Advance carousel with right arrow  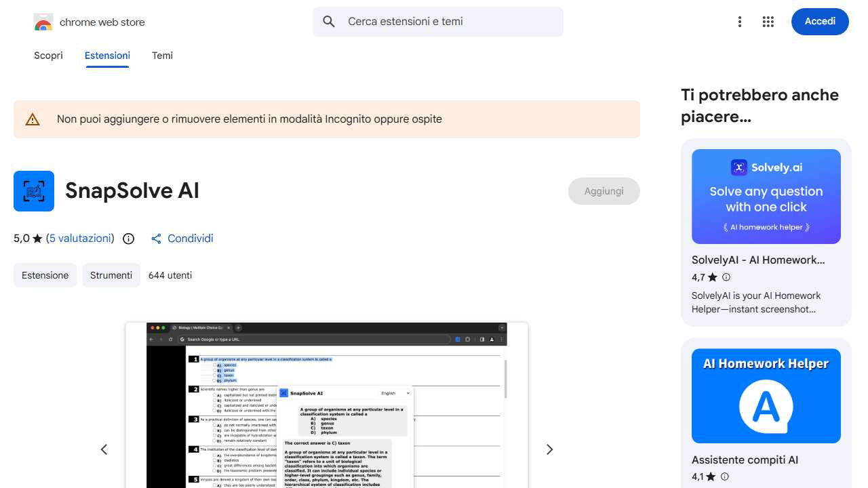[549, 449]
